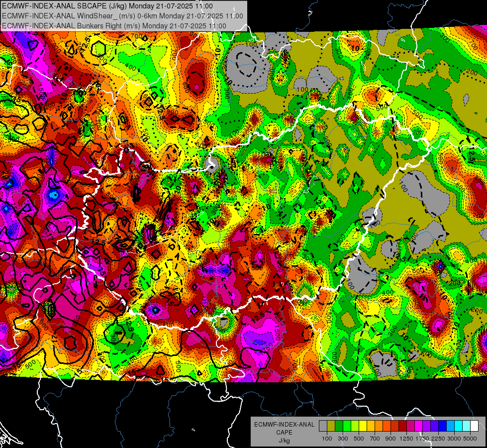Click the J/kg unit label in legend
The height and width of the screenshot is (448, 487).
[284, 441]
